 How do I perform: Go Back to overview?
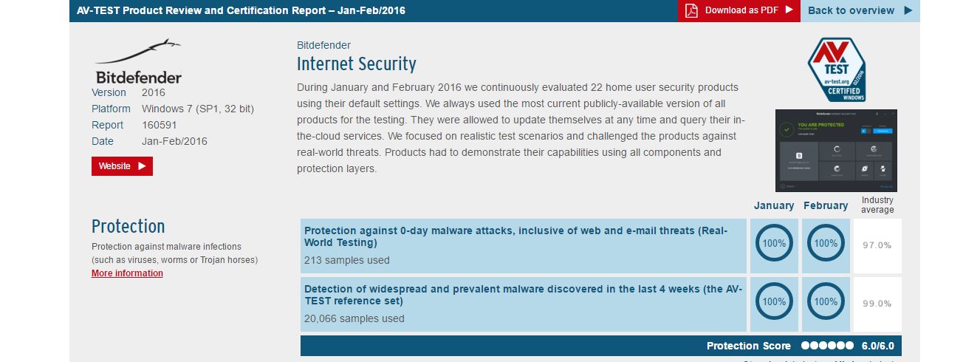pyautogui.click(x=860, y=10)
